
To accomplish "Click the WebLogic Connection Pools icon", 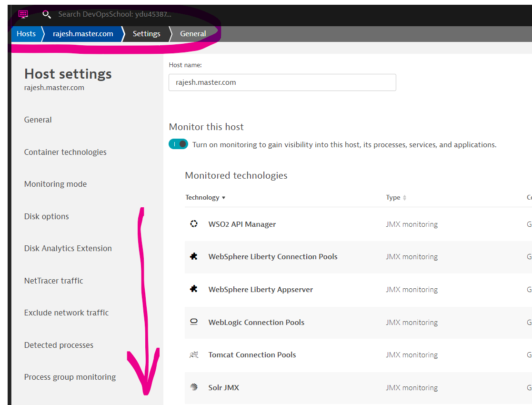I will click(x=194, y=322).
